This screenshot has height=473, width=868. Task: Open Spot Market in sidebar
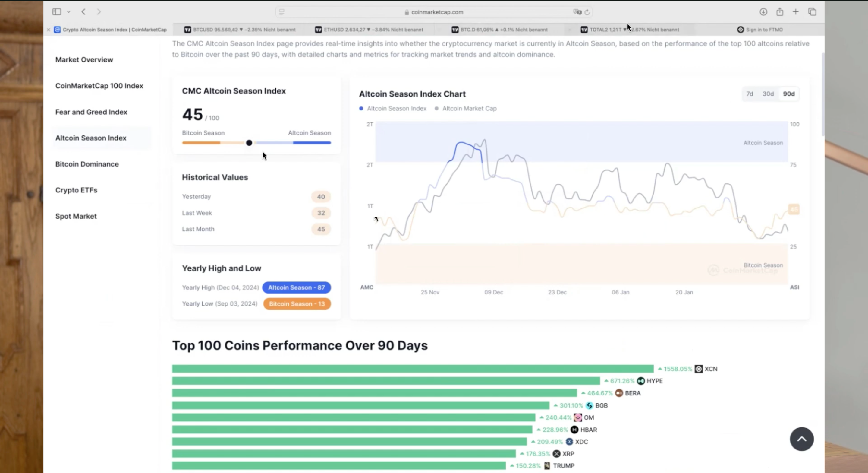tap(76, 216)
